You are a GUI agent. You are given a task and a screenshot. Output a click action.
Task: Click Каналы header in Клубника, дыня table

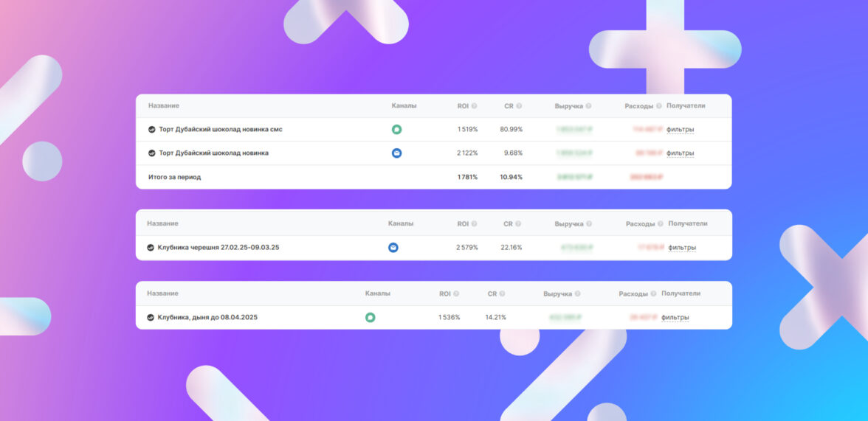coord(378,293)
